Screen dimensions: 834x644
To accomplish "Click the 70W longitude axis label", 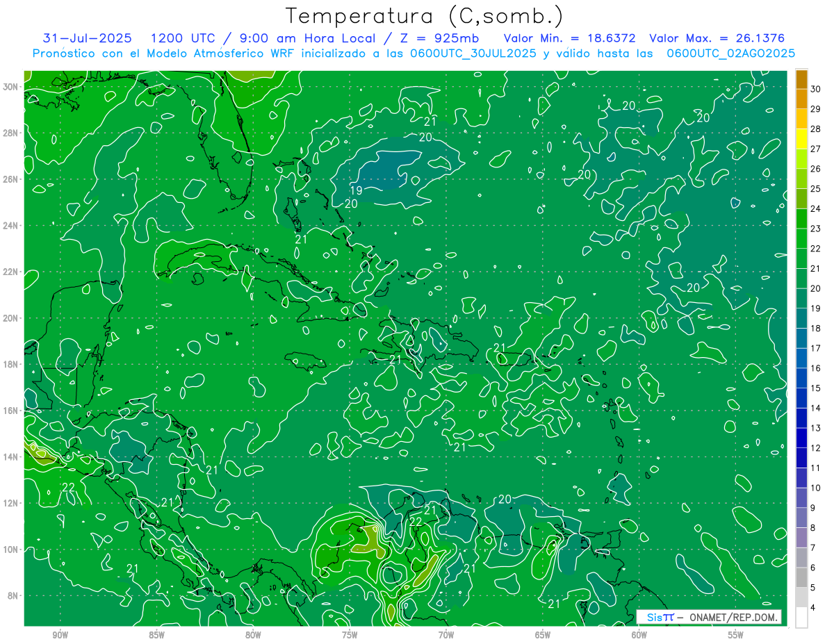I will point(446,635).
